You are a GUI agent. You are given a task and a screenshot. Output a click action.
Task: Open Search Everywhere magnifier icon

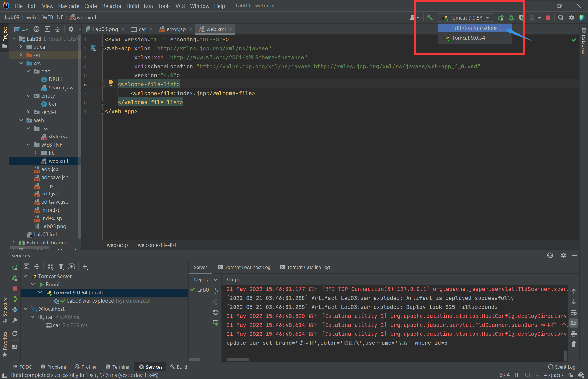point(561,18)
